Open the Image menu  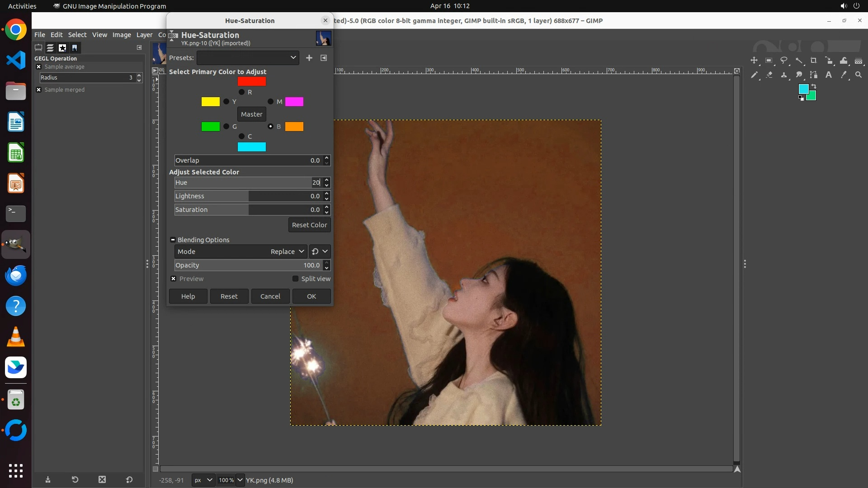[x=122, y=35]
